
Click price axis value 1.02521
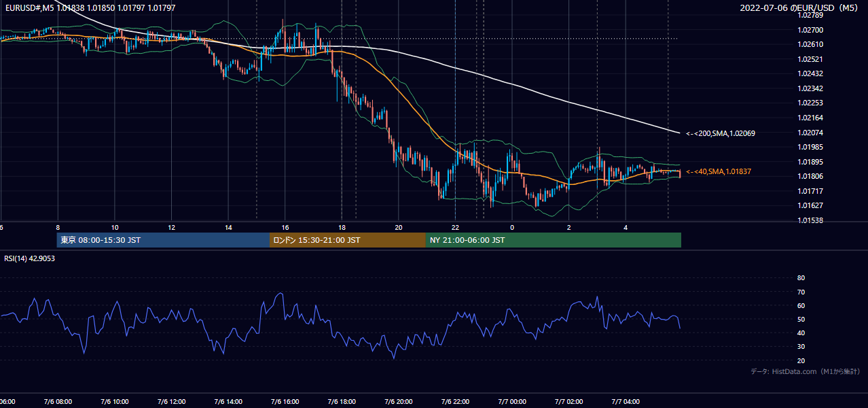pos(810,59)
